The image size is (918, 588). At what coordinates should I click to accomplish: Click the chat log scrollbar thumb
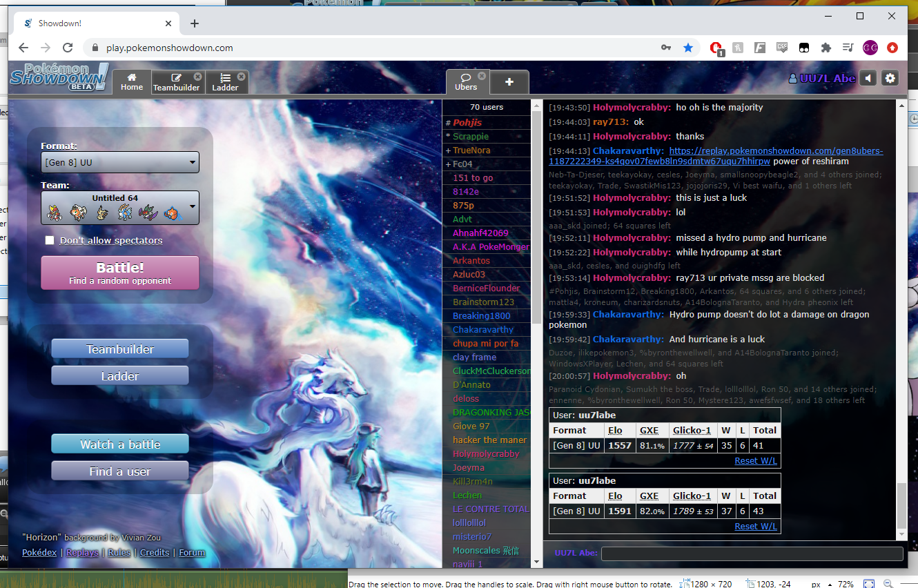click(x=900, y=506)
